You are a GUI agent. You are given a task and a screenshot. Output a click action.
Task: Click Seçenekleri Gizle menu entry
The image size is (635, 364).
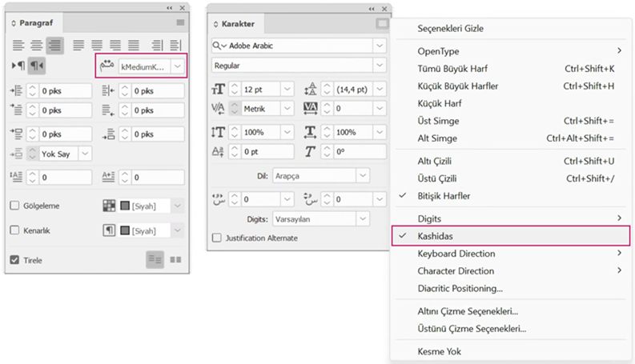pos(450,29)
